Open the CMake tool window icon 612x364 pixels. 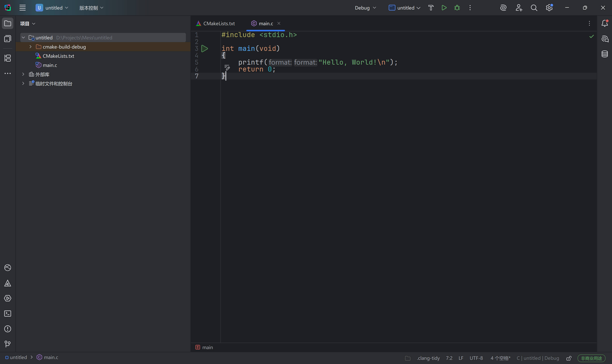pos(8,283)
